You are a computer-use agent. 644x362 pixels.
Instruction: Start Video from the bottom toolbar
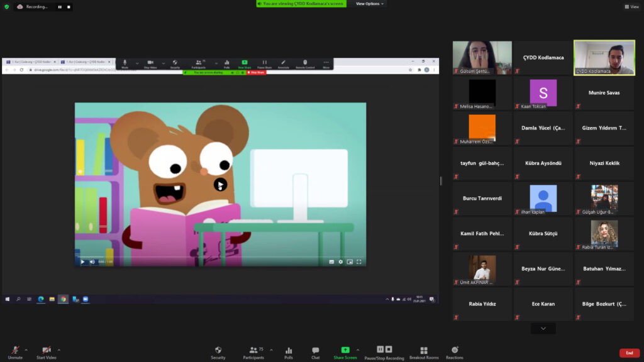click(47, 352)
